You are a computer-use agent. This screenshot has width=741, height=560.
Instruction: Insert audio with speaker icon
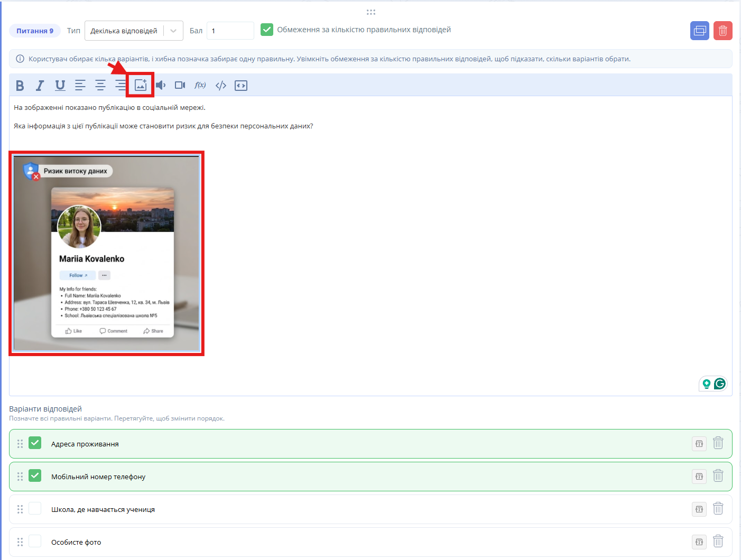161,85
